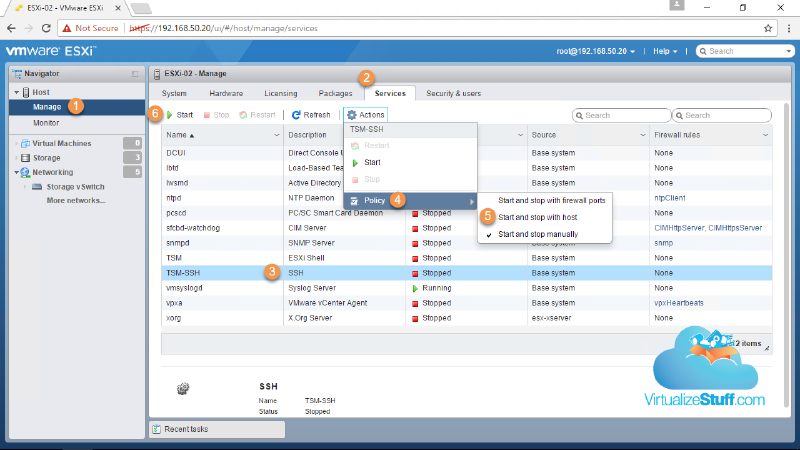Click the Refresh circular arrow icon
This screenshot has height=450, width=800.
[296, 115]
